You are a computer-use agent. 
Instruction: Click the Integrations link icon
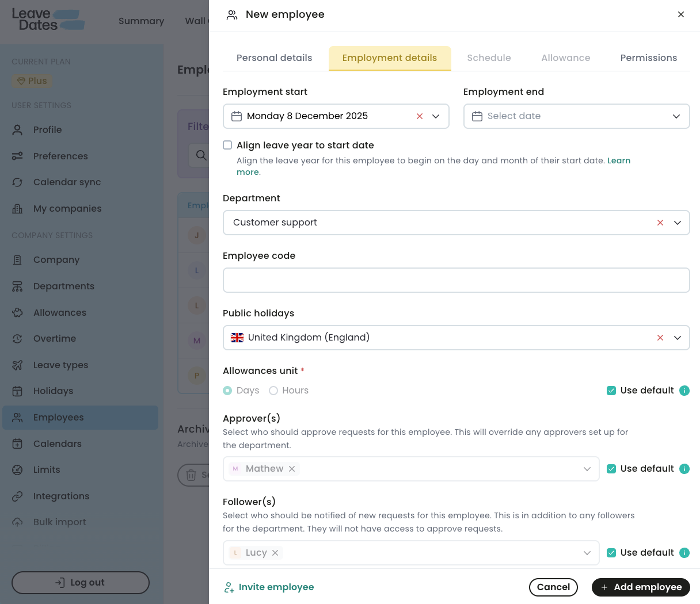tap(17, 496)
